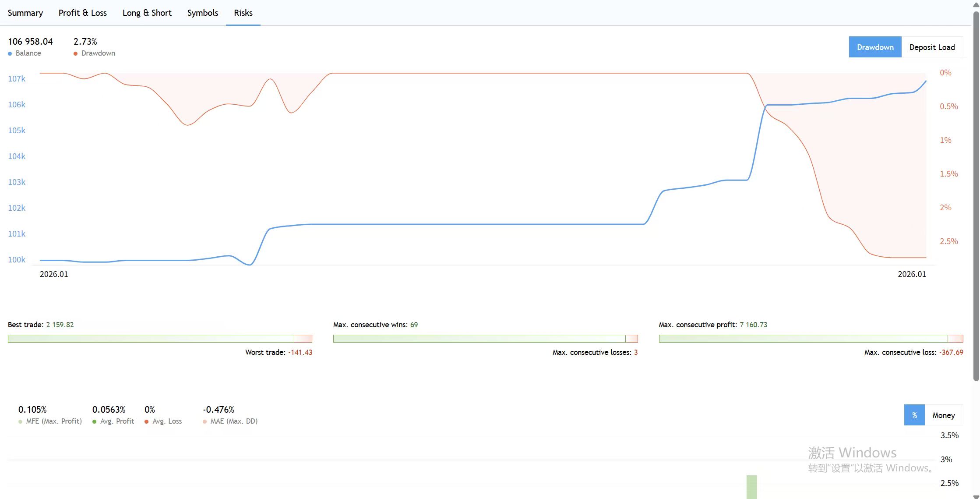Click the orange Drawdown legend dot
This screenshot has height=499, width=980.
point(76,53)
